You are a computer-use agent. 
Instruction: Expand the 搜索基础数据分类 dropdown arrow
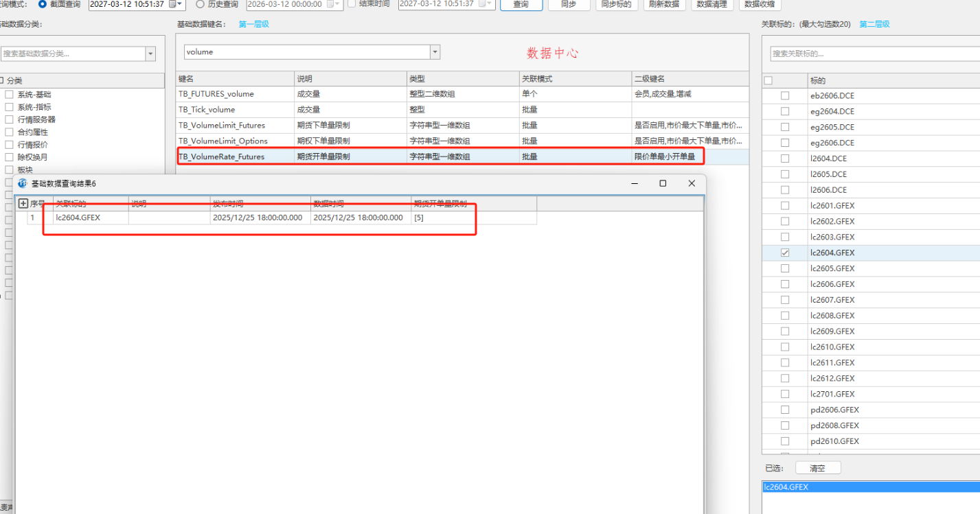coord(150,54)
